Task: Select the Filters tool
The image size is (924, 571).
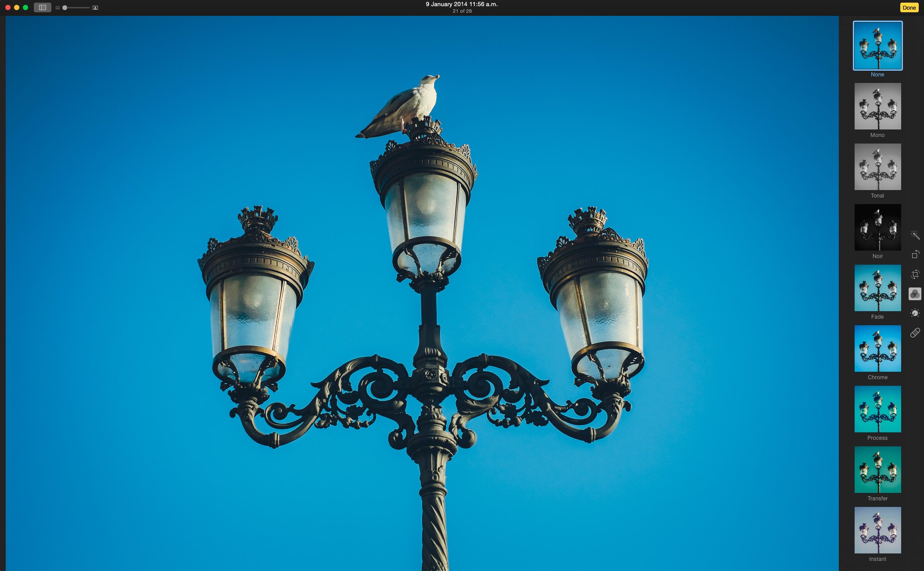Action: (915, 294)
